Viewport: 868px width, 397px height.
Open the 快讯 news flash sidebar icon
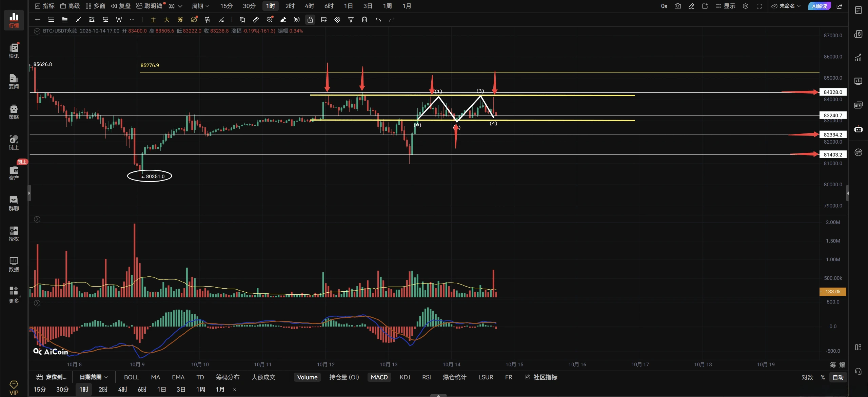[x=14, y=51]
